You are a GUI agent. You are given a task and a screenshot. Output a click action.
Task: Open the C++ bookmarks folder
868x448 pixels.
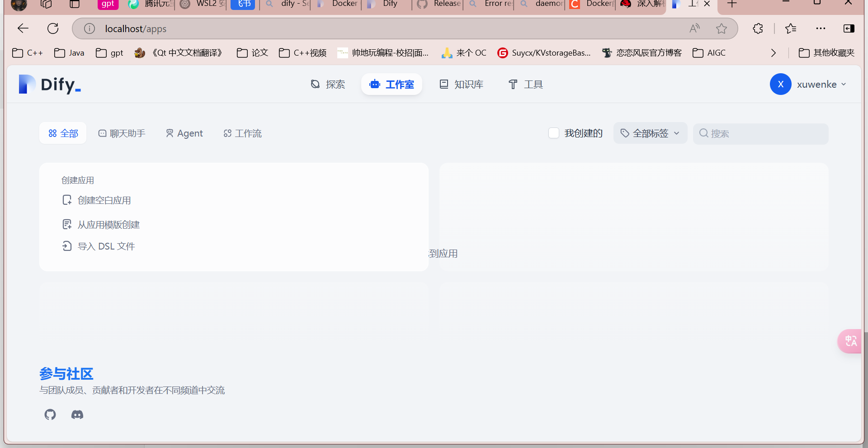tap(28, 53)
